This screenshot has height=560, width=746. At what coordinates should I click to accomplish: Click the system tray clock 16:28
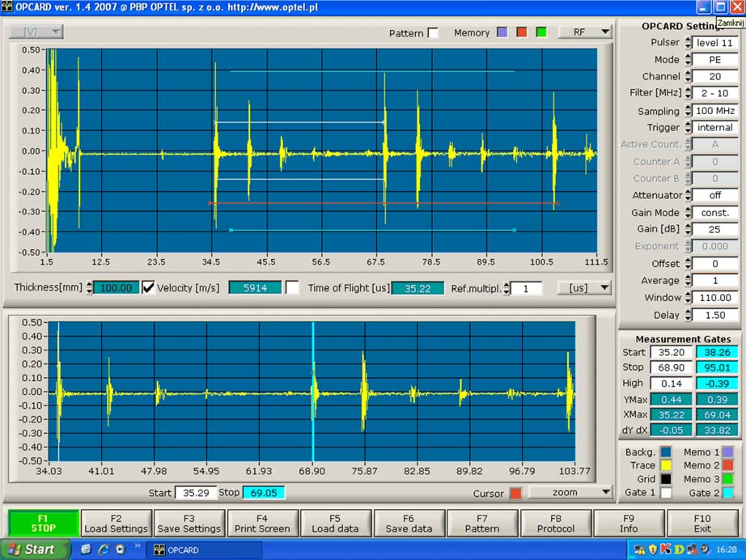pyautogui.click(x=726, y=549)
